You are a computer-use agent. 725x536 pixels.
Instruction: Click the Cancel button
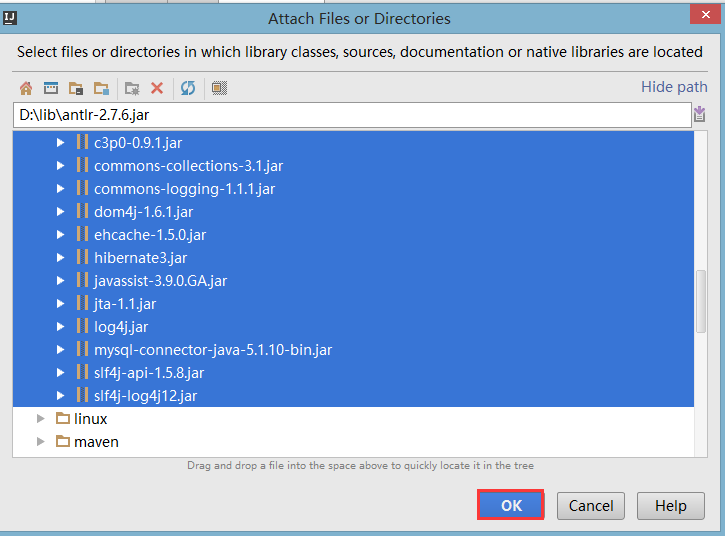(591, 505)
